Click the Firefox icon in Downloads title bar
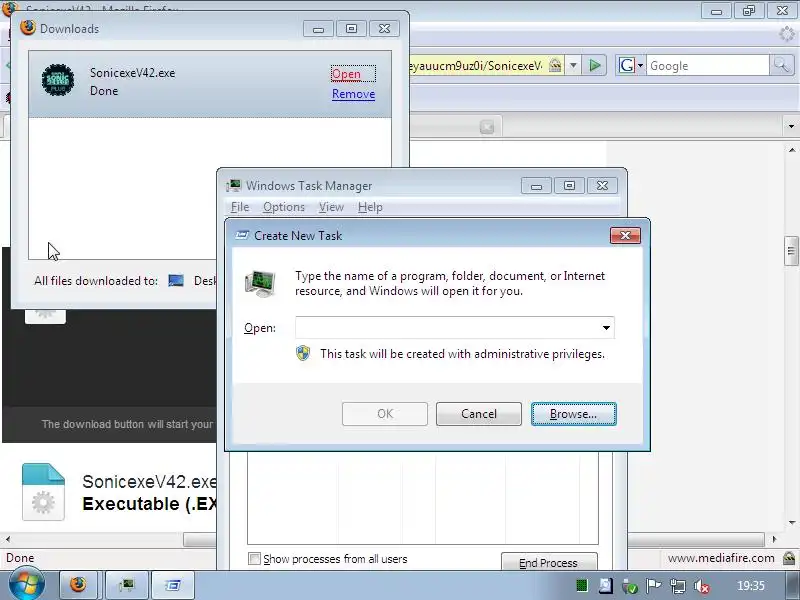Screen dimensions: 800x600 28,28
